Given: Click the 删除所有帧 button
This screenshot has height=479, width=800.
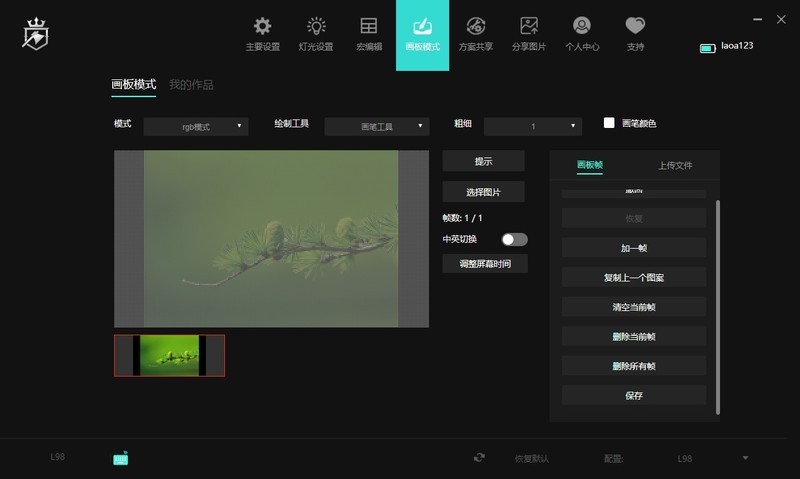Looking at the screenshot, I should click(634, 366).
